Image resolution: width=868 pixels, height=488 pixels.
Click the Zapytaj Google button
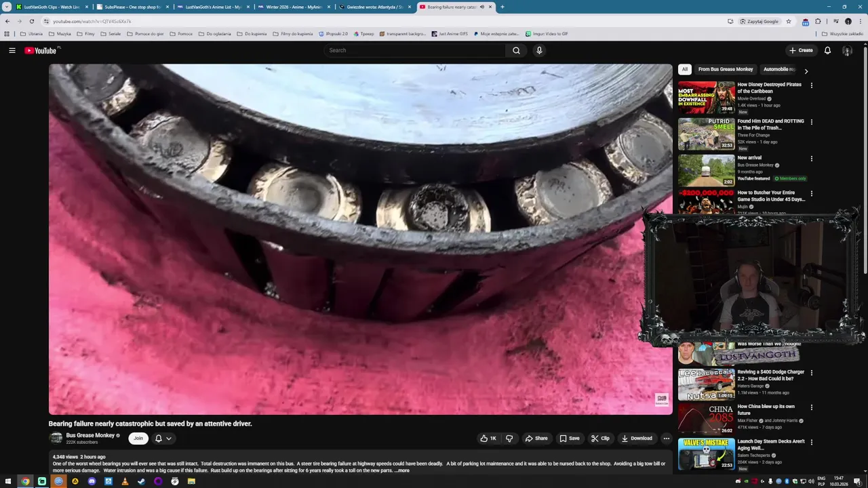tap(759, 21)
